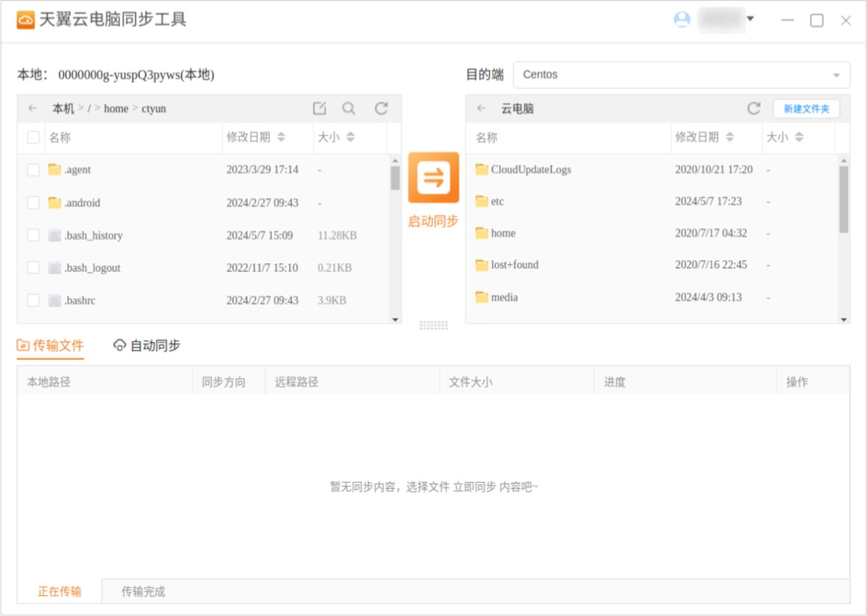The height and width of the screenshot is (616, 867).
Task: Click the back arrow in the 云电脑 panel
Action: tap(482, 108)
